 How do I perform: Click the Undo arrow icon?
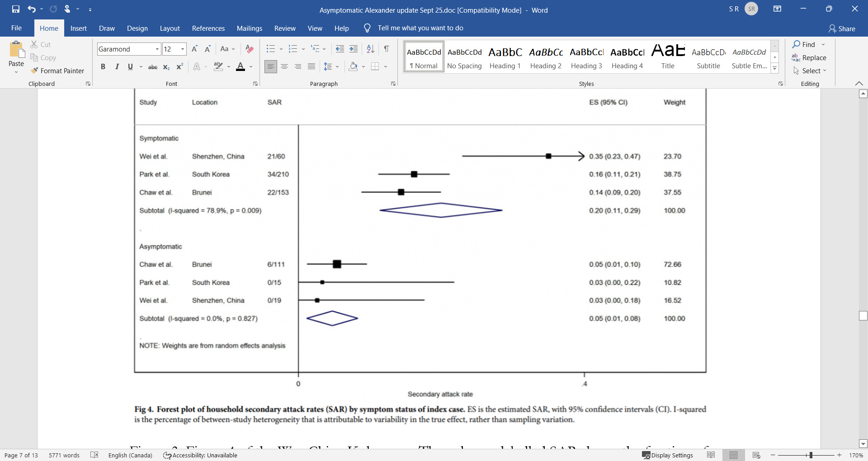(31, 9)
